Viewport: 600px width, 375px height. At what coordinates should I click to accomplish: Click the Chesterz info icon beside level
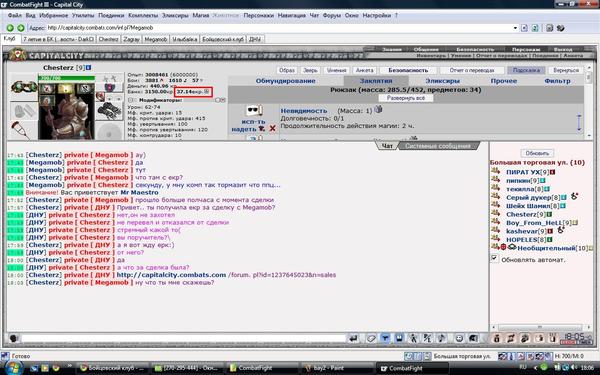88,68
